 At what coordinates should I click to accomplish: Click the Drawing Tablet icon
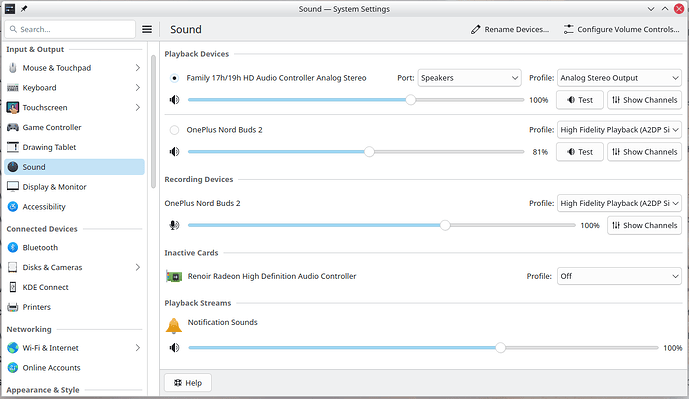(13, 147)
